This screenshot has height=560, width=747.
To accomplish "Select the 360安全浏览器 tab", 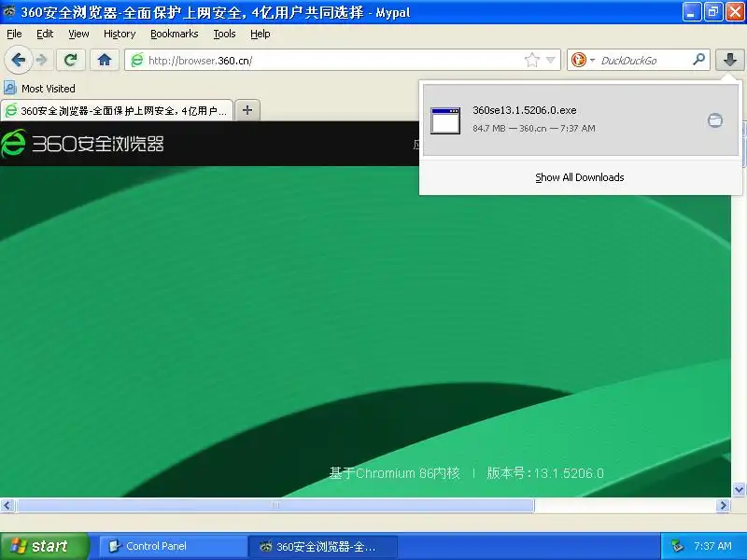I will coord(117,110).
